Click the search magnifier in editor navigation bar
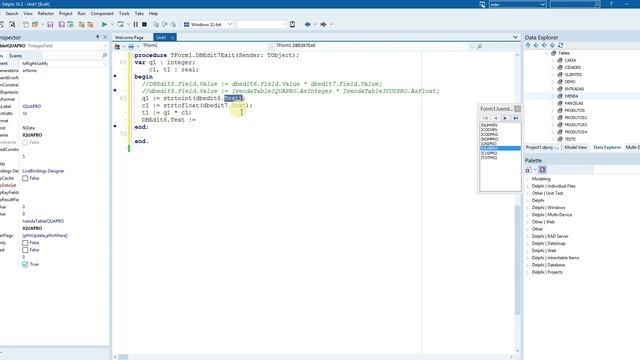This screenshot has height=360, width=640. coord(480,46)
